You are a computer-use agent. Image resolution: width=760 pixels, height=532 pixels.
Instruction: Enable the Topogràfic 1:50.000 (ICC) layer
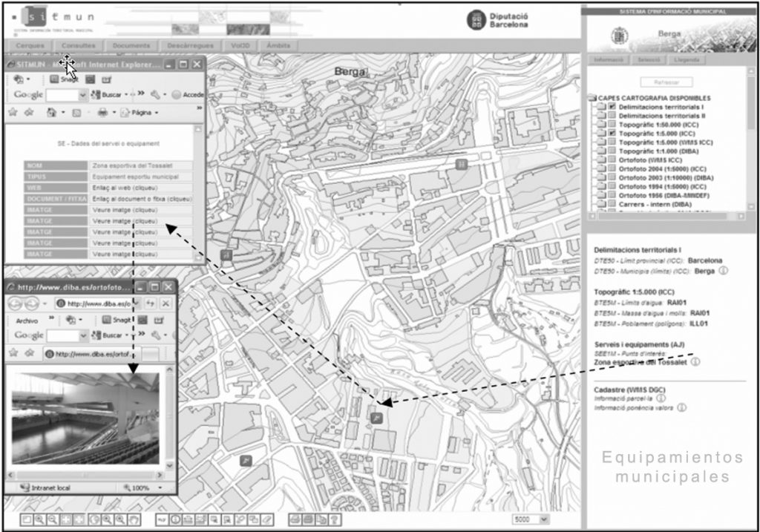click(x=612, y=125)
